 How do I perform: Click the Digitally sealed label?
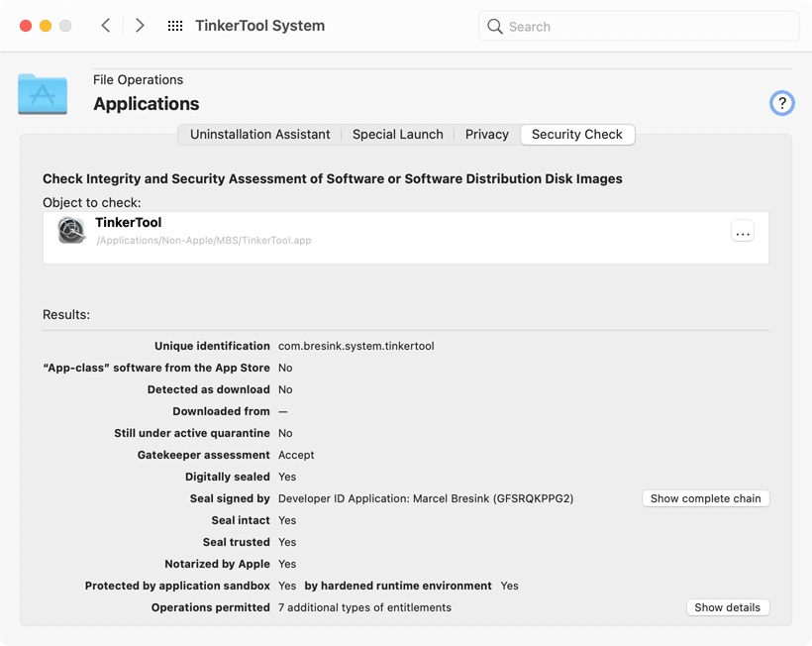(x=228, y=477)
